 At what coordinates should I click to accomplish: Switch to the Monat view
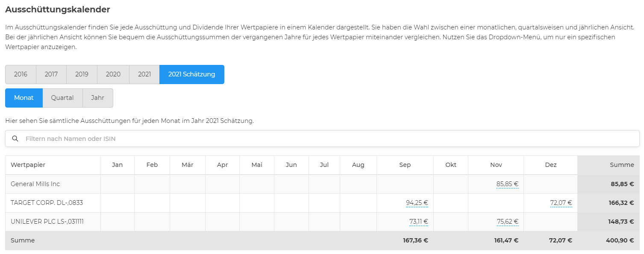click(x=24, y=98)
